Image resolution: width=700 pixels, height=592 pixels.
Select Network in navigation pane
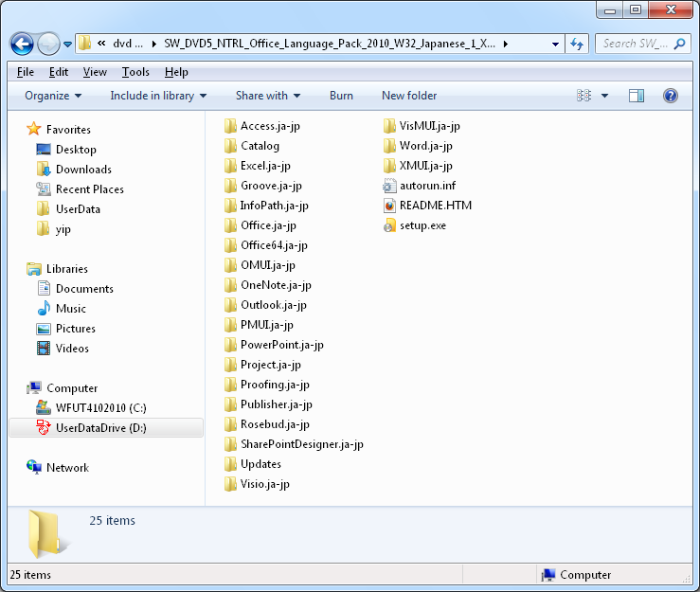coord(58,467)
